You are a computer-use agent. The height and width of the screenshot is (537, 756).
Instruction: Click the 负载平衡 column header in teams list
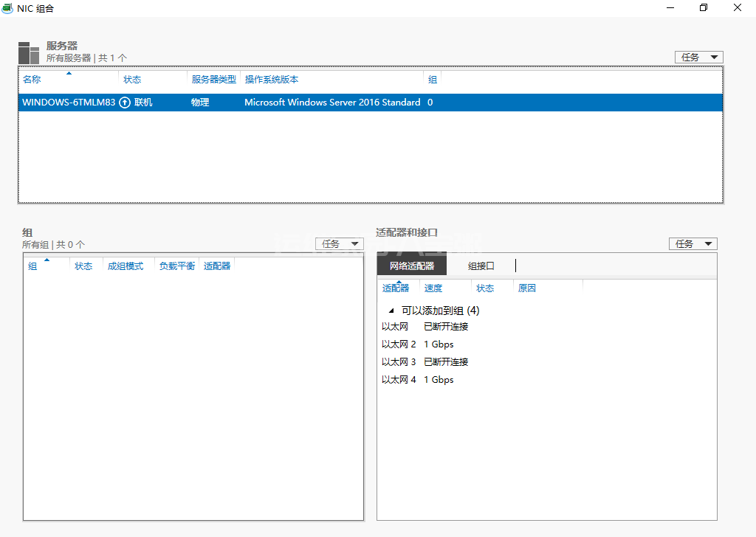(177, 266)
